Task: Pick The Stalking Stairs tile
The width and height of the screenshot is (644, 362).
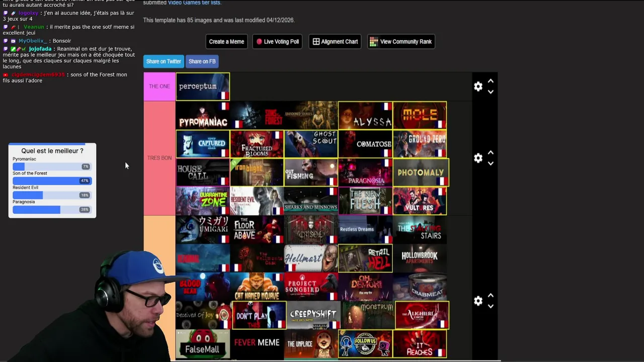Action: [x=420, y=230]
